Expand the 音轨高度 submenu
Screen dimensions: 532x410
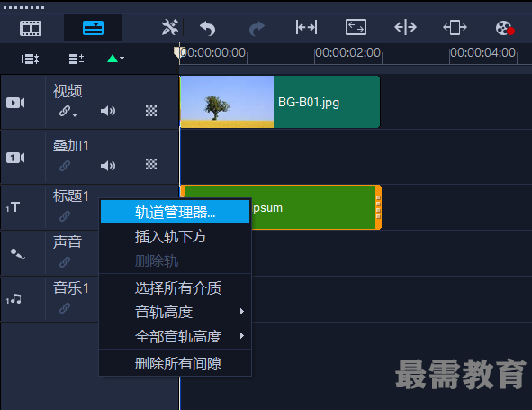pos(175,312)
